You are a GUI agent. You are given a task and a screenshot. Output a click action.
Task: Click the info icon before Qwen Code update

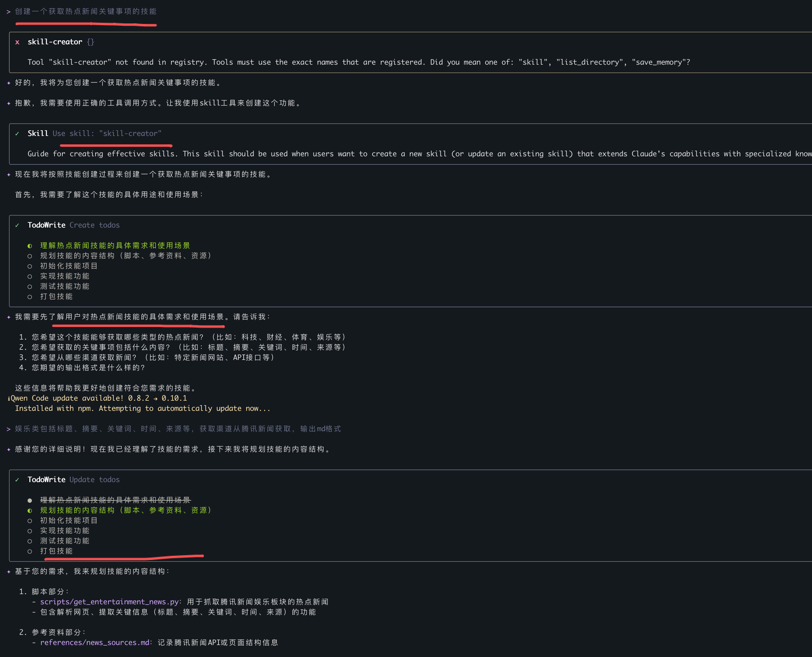9,399
